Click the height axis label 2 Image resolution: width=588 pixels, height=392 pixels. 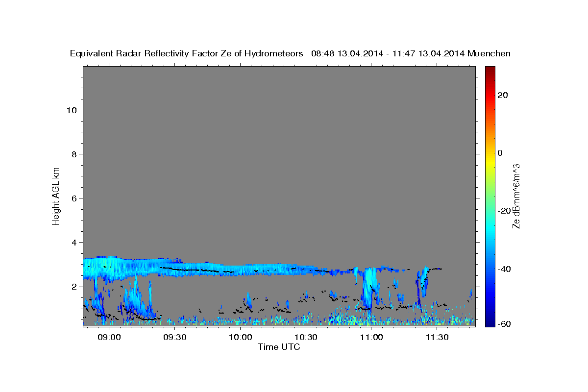74,286
